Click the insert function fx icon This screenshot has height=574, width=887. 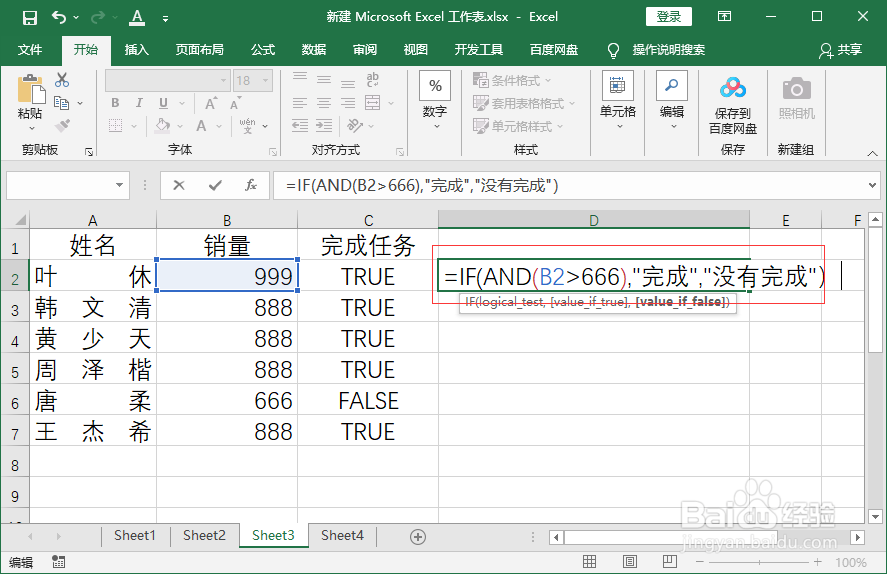click(251, 185)
